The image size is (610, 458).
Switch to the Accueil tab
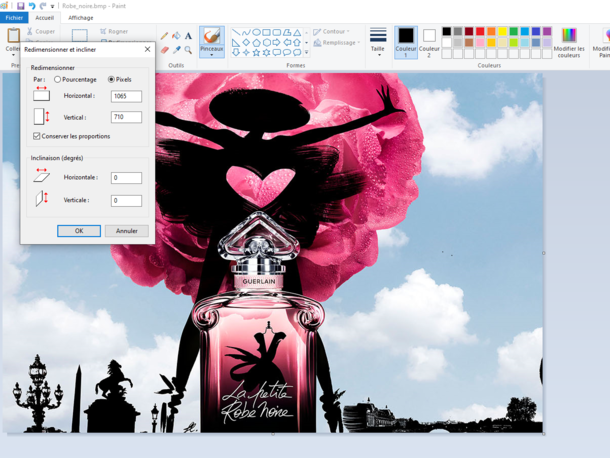[44, 18]
